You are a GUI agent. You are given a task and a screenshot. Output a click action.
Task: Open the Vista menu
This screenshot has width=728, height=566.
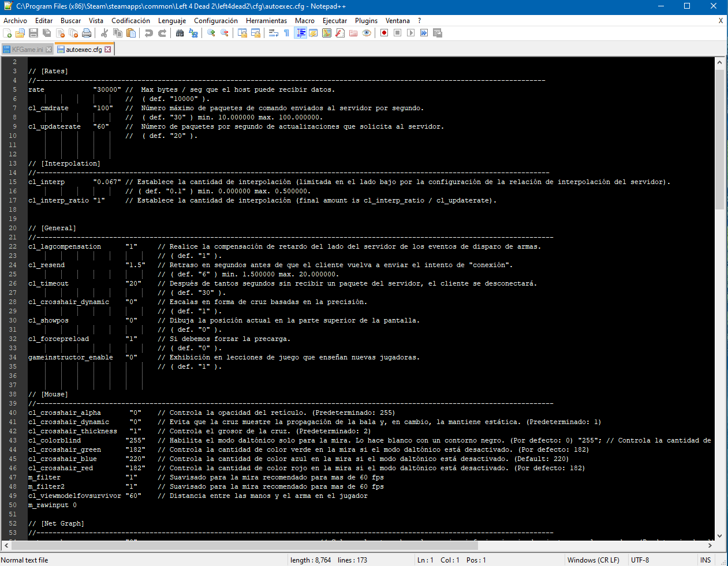point(96,20)
